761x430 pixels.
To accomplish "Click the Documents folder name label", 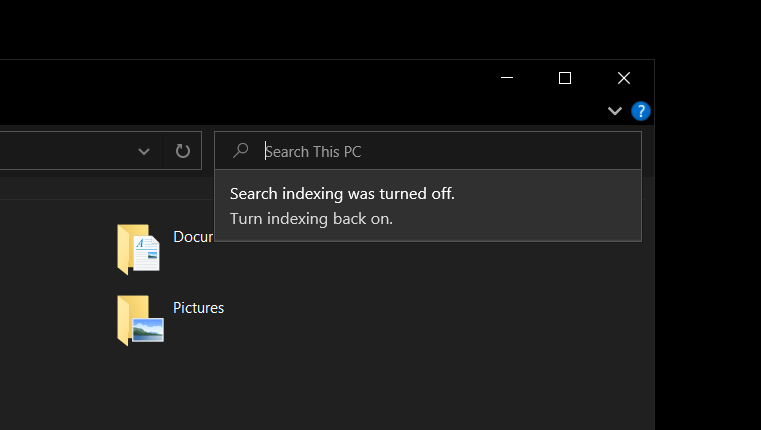I will [192, 237].
